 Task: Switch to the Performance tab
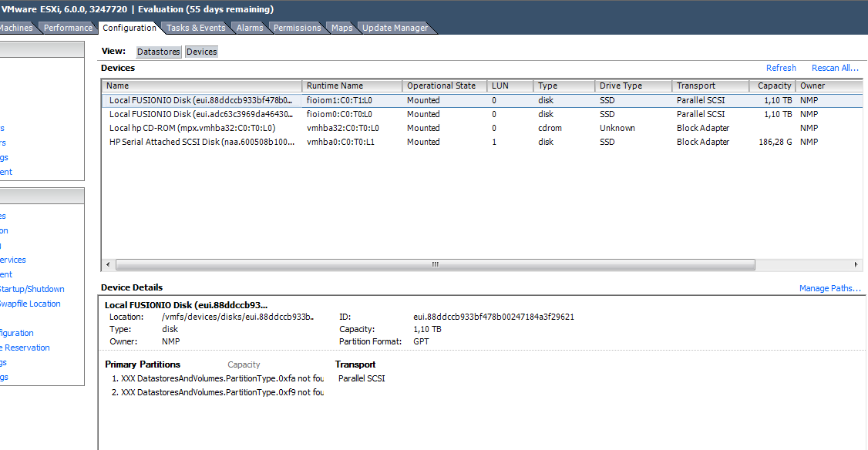[x=68, y=28]
